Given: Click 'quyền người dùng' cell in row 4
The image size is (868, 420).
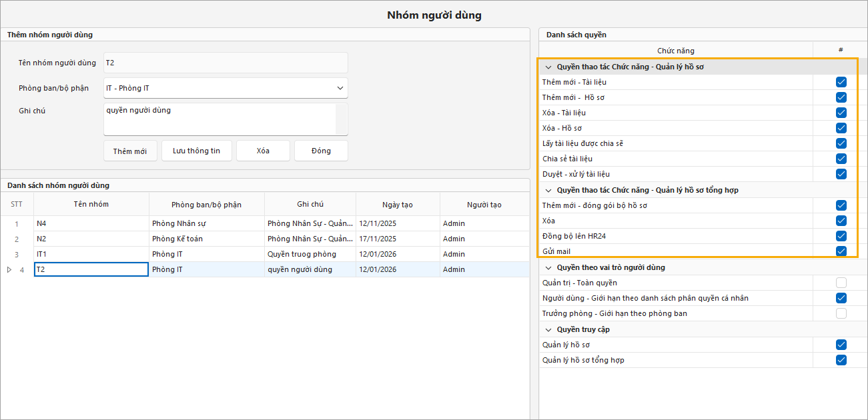Looking at the screenshot, I should (310, 269).
